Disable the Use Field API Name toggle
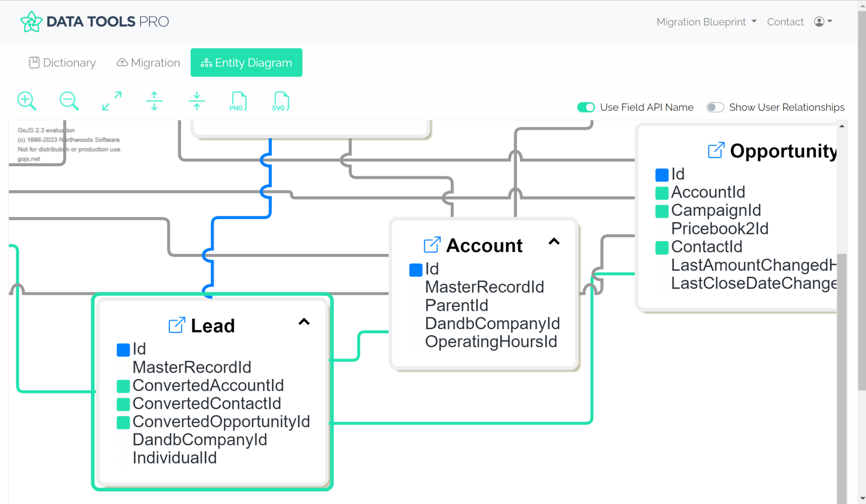Viewport: 866px width, 504px height. pyautogui.click(x=586, y=107)
